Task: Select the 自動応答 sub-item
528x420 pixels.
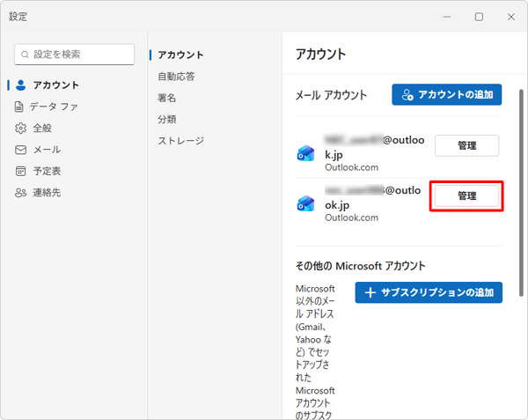Action: pos(177,77)
